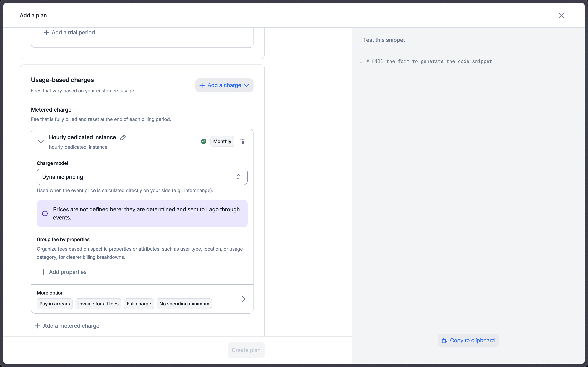This screenshot has height=367, width=588.
Task: Click the No spending minimum chip
Action: [x=184, y=304]
